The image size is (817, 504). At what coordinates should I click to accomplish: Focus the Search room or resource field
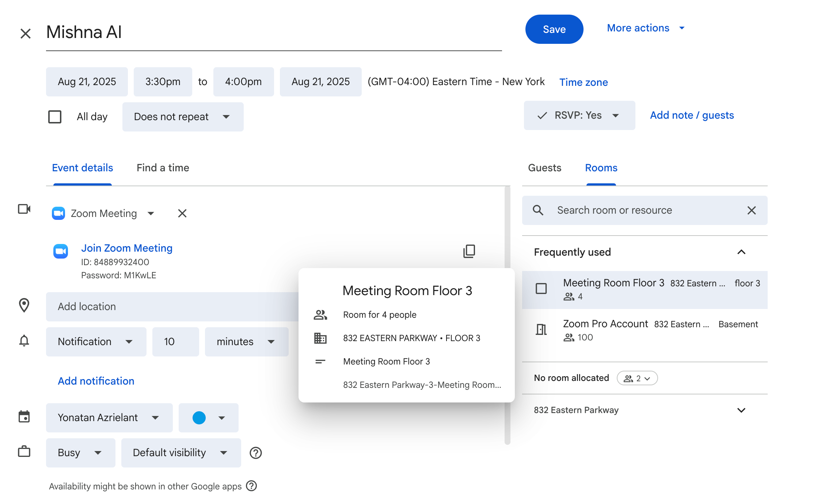tap(645, 210)
